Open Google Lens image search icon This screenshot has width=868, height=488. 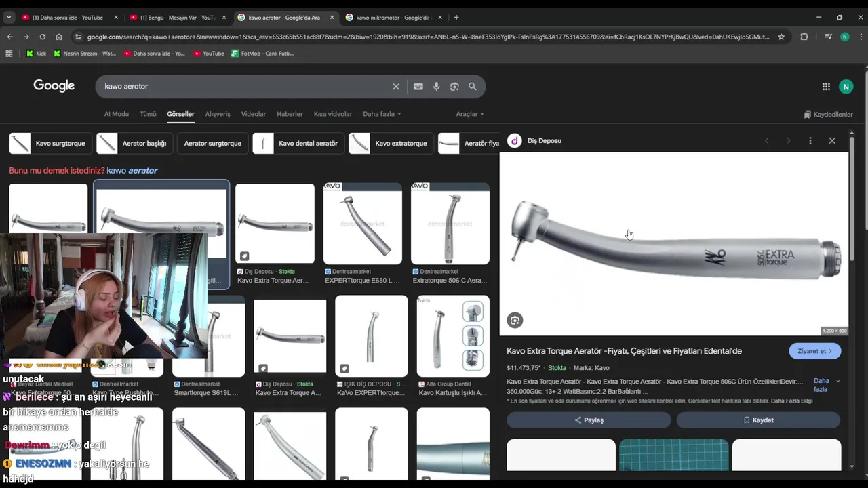coord(454,87)
